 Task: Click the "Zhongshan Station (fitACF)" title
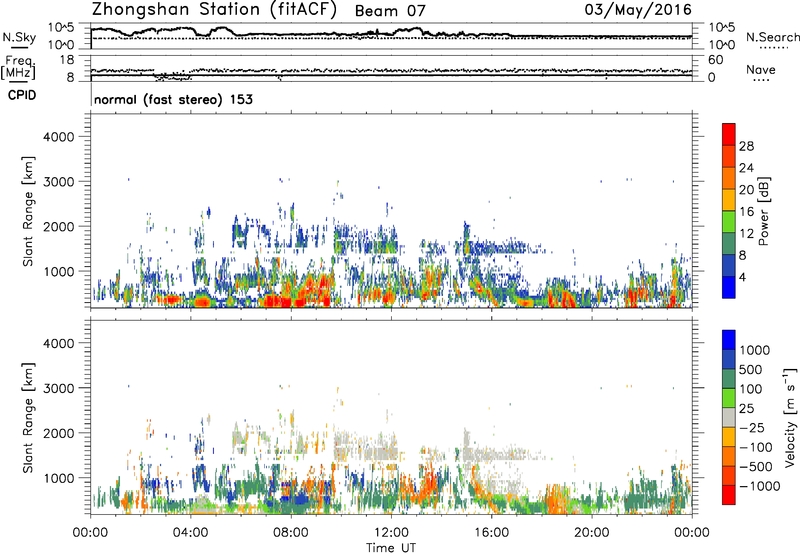214,10
